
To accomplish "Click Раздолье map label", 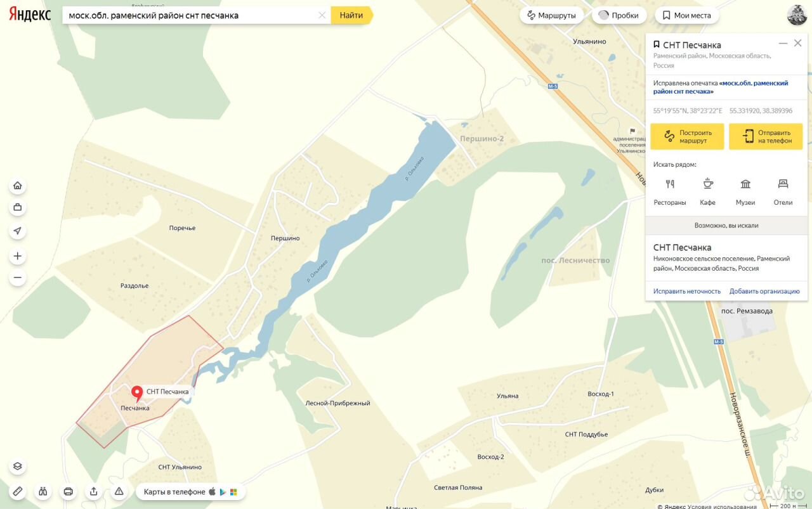I will point(134,286).
